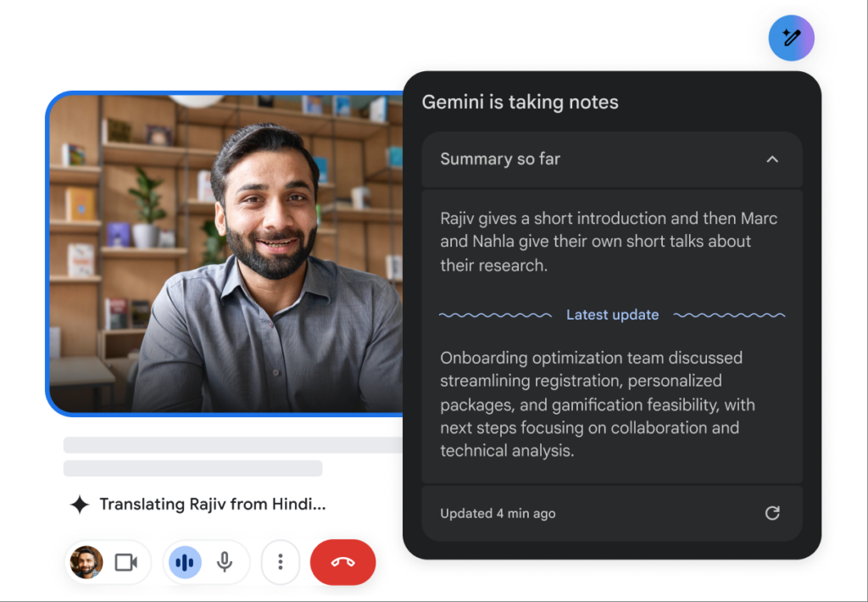Click the summary paragraph about Rajiv's introduction
This screenshot has width=868, height=602.
609,242
